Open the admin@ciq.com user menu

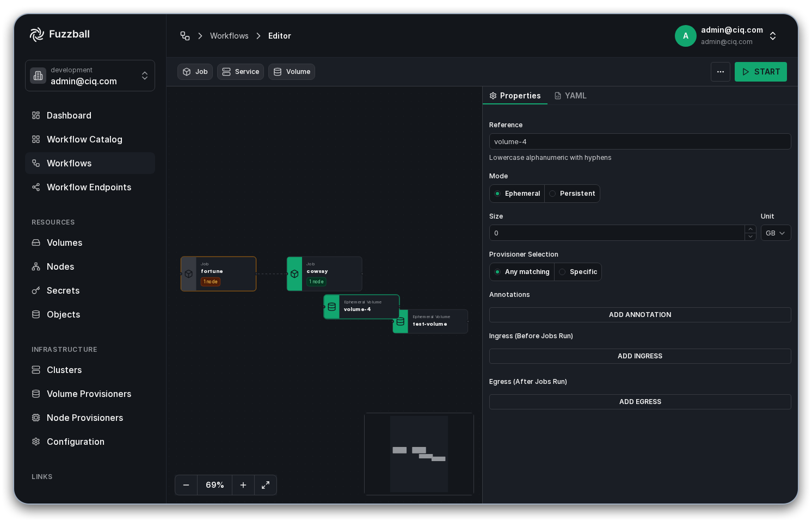click(x=727, y=36)
